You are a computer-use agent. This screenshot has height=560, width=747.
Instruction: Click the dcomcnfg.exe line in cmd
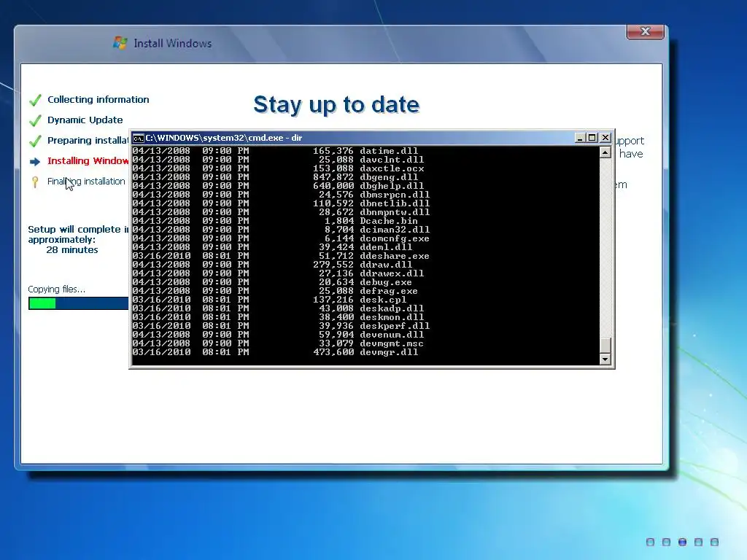(x=281, y=238)
